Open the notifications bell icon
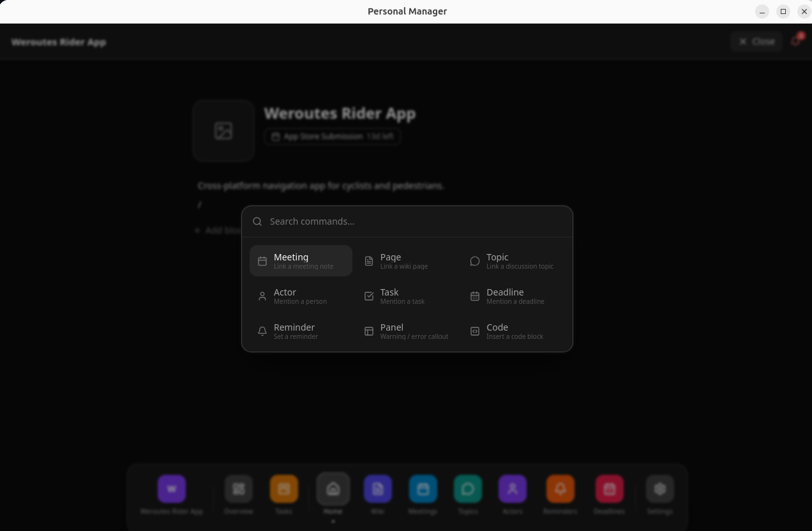Screen dimensions: 812x531 [795, 41]
